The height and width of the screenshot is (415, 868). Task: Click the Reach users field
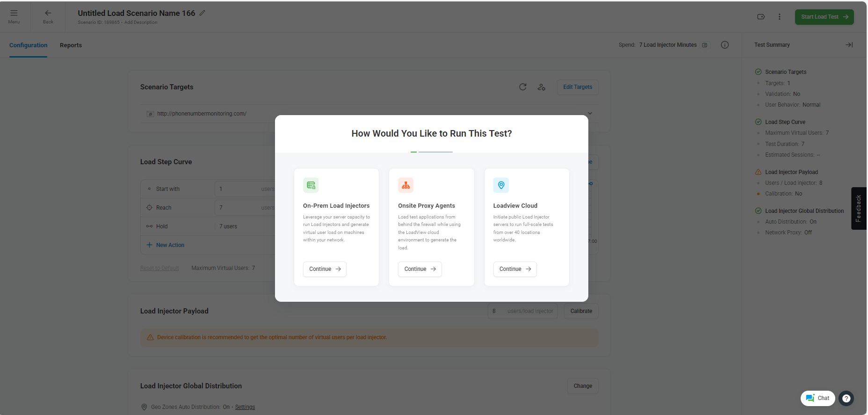tap(245, 208)
